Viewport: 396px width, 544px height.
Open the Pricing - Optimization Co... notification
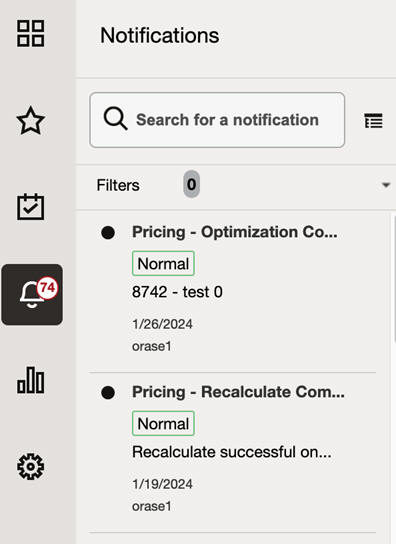coord(235,232)
